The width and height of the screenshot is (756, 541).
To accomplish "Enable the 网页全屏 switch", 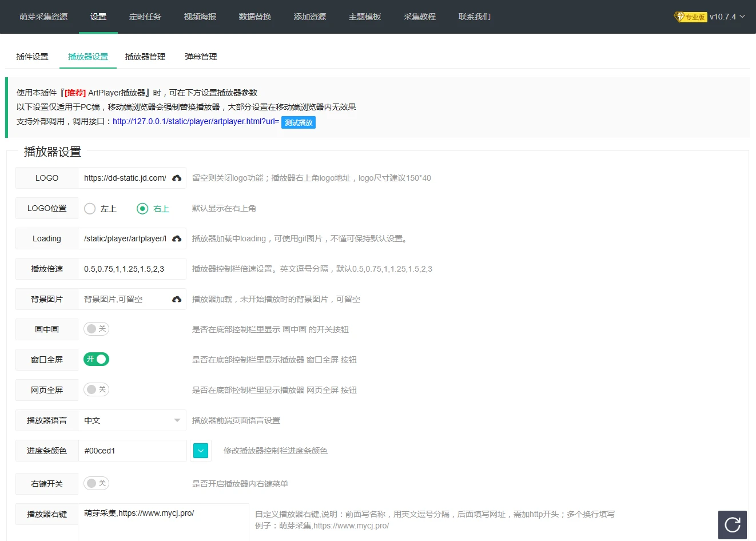I will coord(96,389).
